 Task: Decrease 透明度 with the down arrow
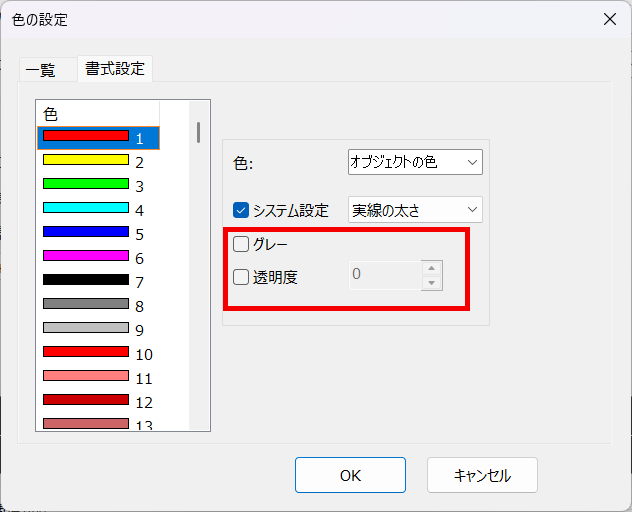[x=432, y=283]
